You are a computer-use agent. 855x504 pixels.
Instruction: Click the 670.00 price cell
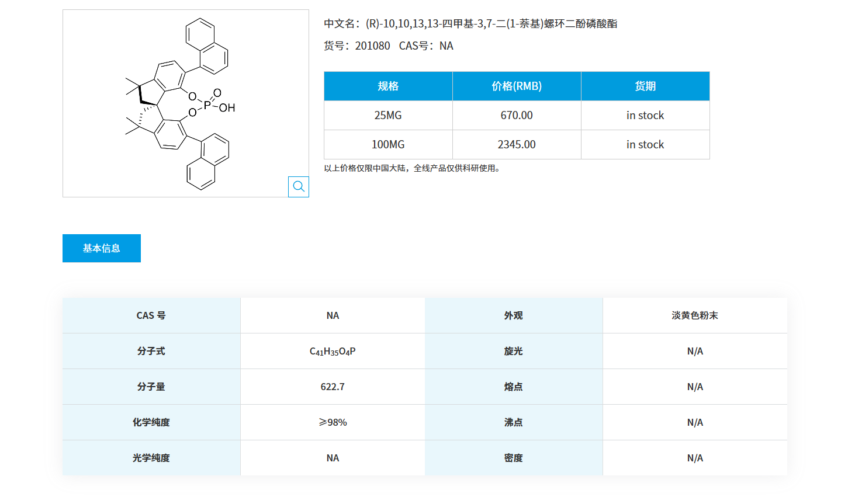[516, 115]
